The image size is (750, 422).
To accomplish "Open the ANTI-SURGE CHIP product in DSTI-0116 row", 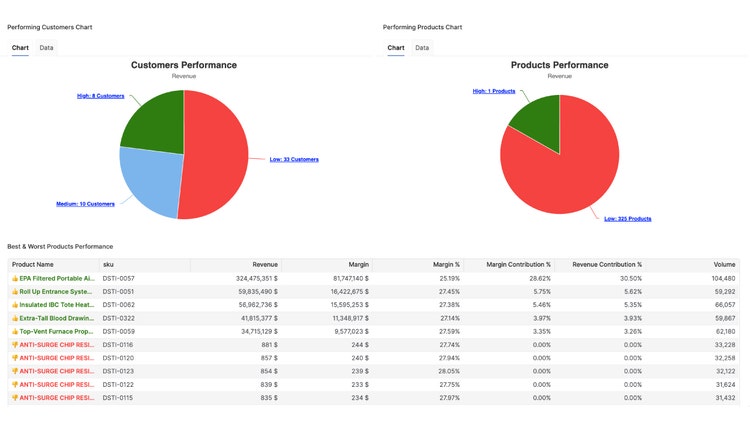I will (x=57, y=344).
